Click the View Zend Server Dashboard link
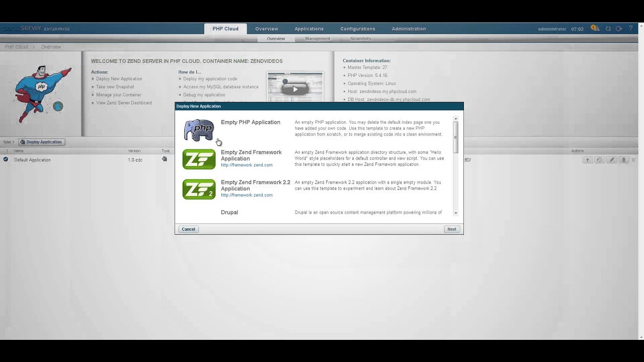 click(x=124, y=103)
